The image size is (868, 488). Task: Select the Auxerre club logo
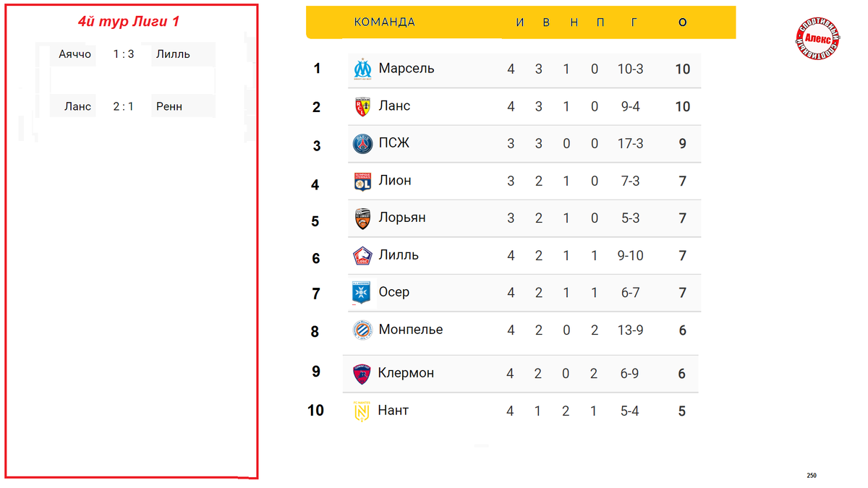coord(361,293)
